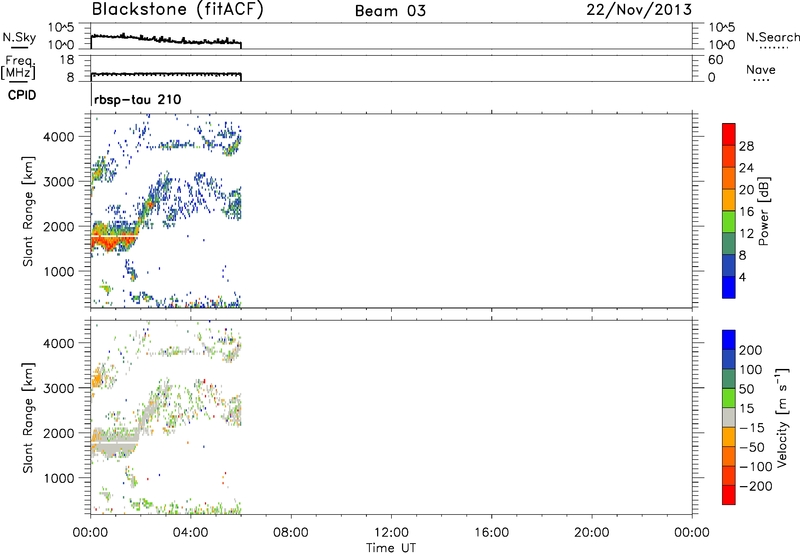800x554 pixels.
Task: Click the 'Power [dB]' colorbar title
Action: (763, 211)
